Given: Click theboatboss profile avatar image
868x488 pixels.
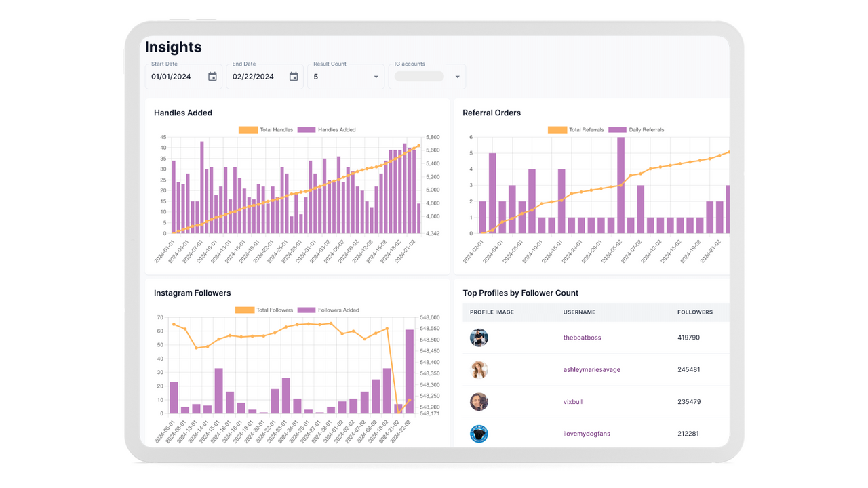Looking at the screenshot, I should (x=479, y=337).
